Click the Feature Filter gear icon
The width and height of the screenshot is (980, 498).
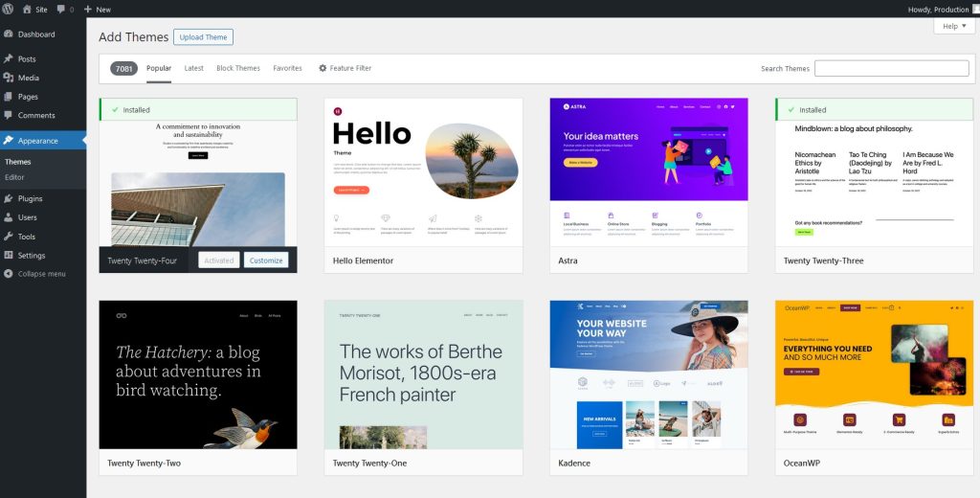coord(323,68)
